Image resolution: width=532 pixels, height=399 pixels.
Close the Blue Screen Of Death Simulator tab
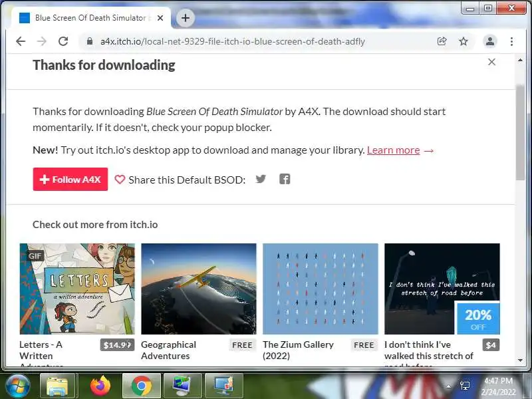(160, 18)
